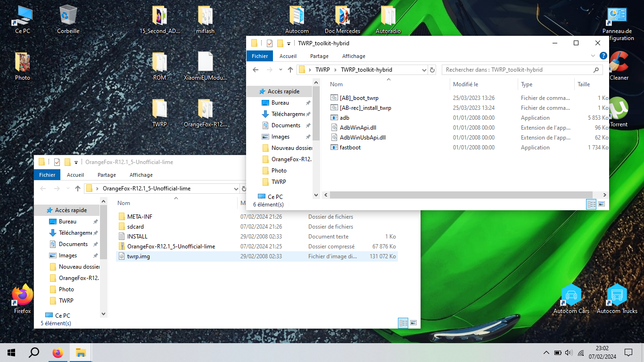
Task: Open the ROM desktop folder
Action: (159, 66)
